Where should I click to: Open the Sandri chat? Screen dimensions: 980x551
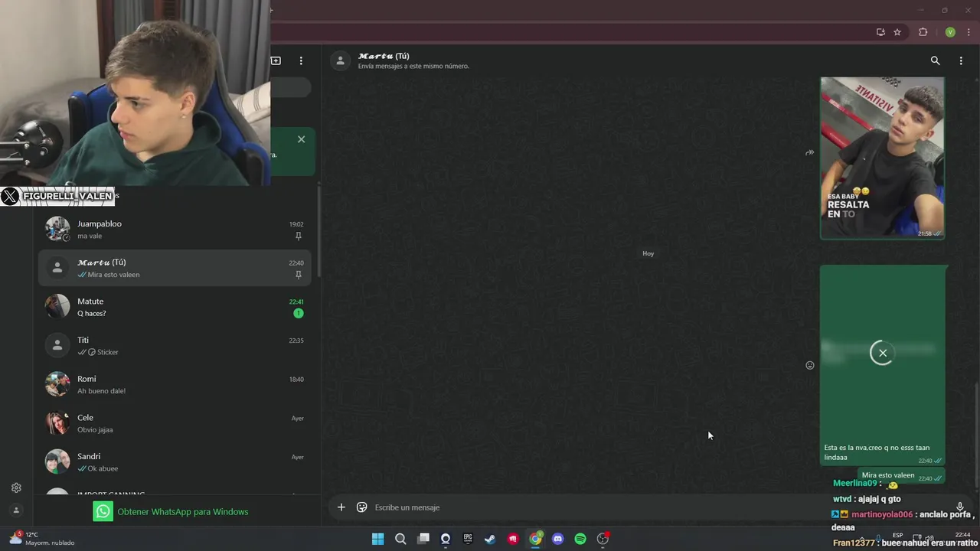175,462
